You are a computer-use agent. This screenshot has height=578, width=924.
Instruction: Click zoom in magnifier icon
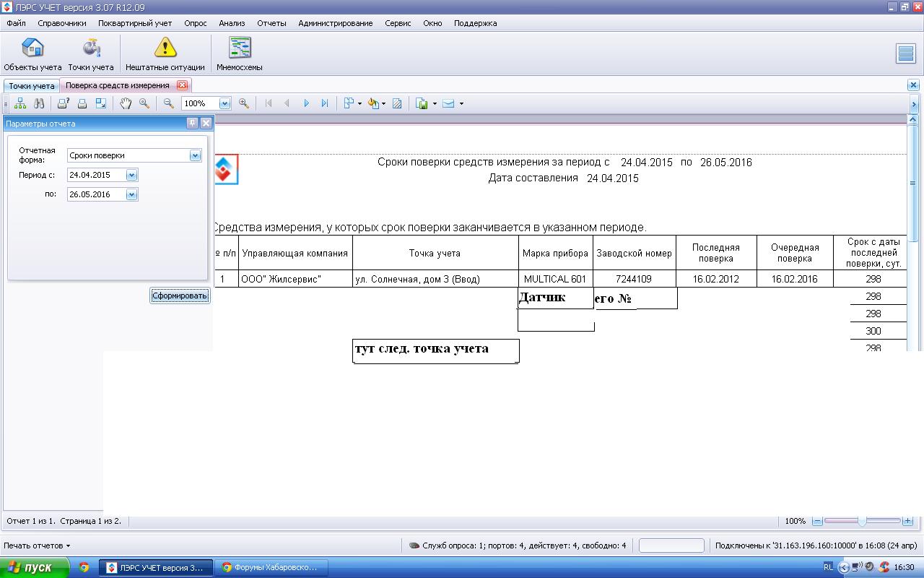tap(244, 103)
